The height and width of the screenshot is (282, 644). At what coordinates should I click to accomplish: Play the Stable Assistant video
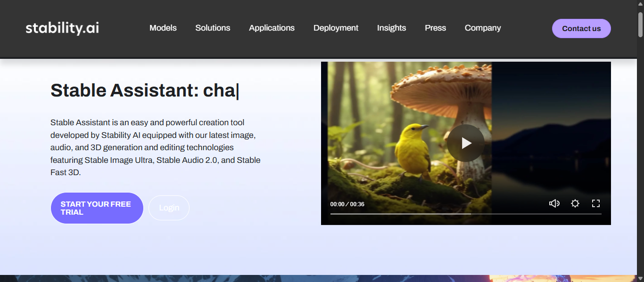[465, 143]
